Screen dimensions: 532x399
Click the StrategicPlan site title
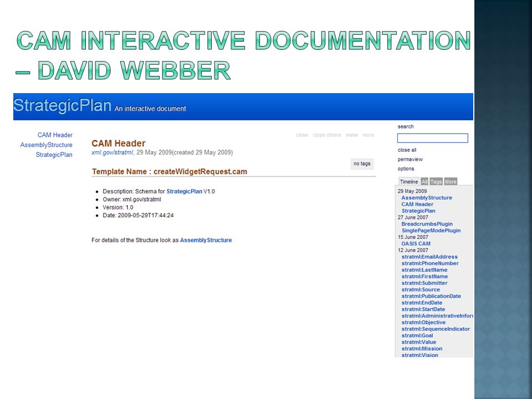pos(63,105)
